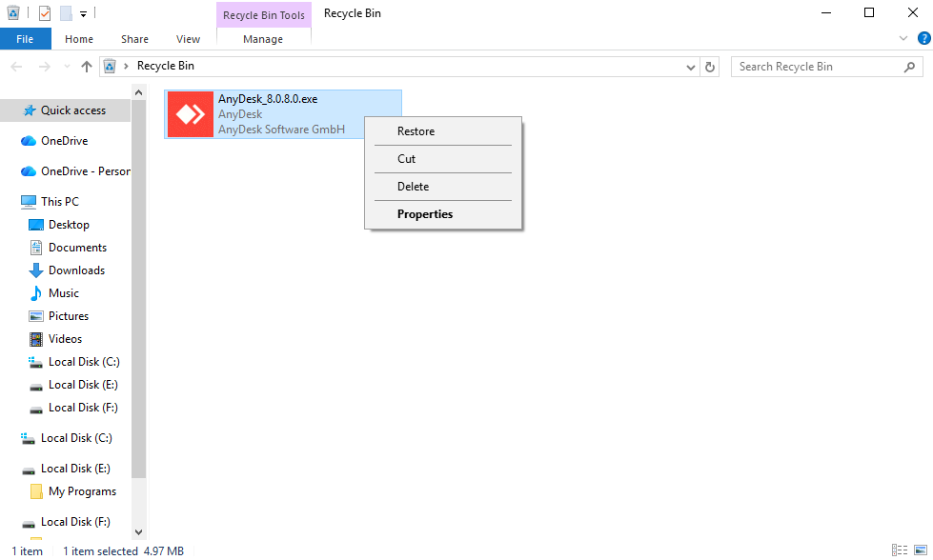
Task: Click navigation pane scroll up arrow
Action: 138,92
